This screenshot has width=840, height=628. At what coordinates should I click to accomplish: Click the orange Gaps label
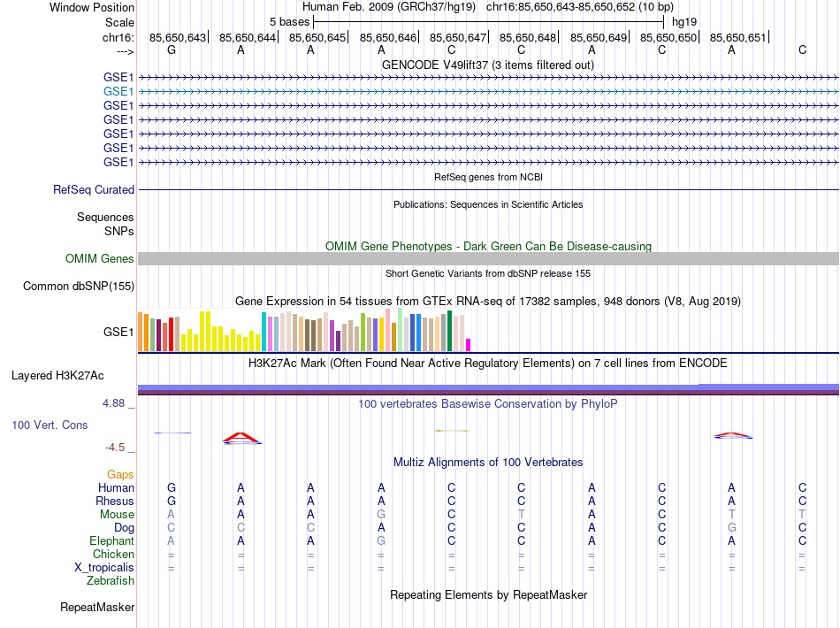tap(120, 474)
